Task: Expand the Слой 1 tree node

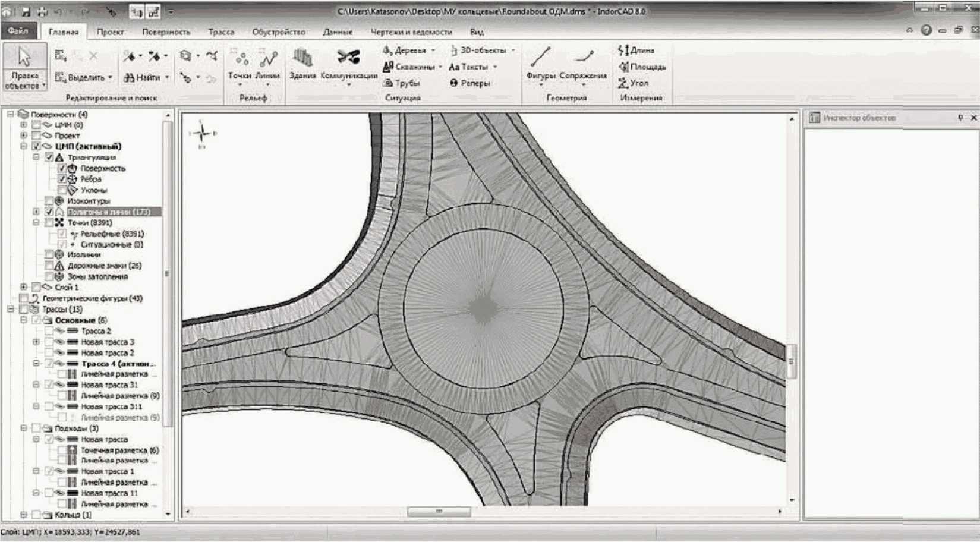Action: click(24, 287)
